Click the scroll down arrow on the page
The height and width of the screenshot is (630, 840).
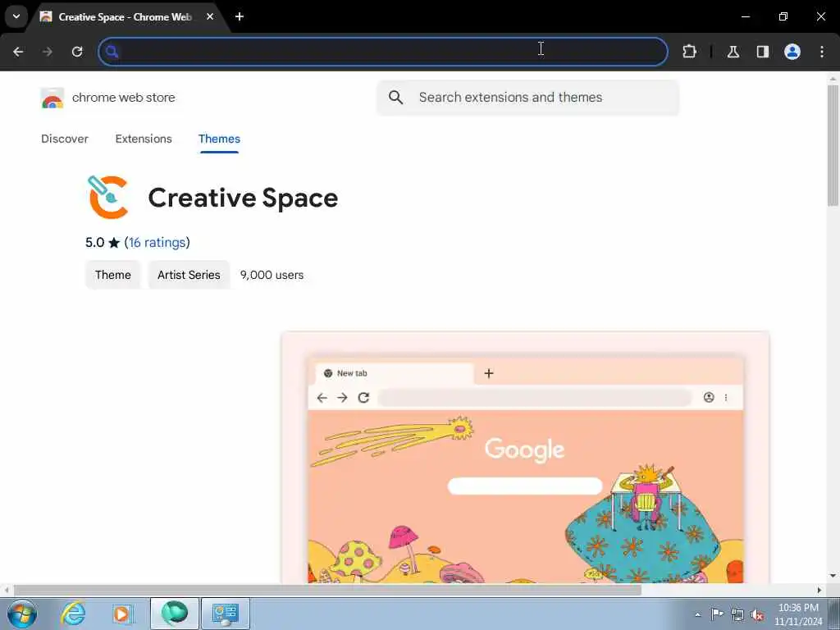pyautogui.click(x=833, y=577)
